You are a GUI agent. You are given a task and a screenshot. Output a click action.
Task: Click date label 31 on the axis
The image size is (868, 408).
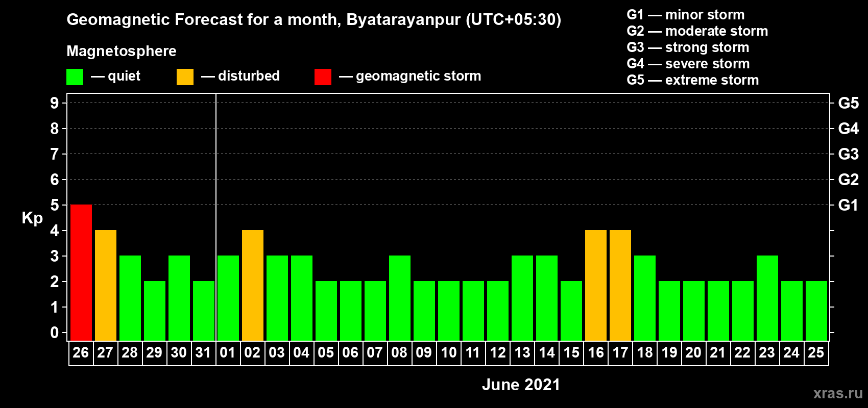point(203,352)
